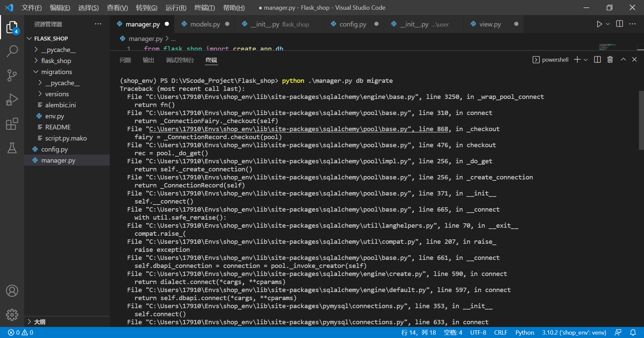Open the 终端(T) menu
Viewport: 644px width, 338px height.
(x=205, y=7)
